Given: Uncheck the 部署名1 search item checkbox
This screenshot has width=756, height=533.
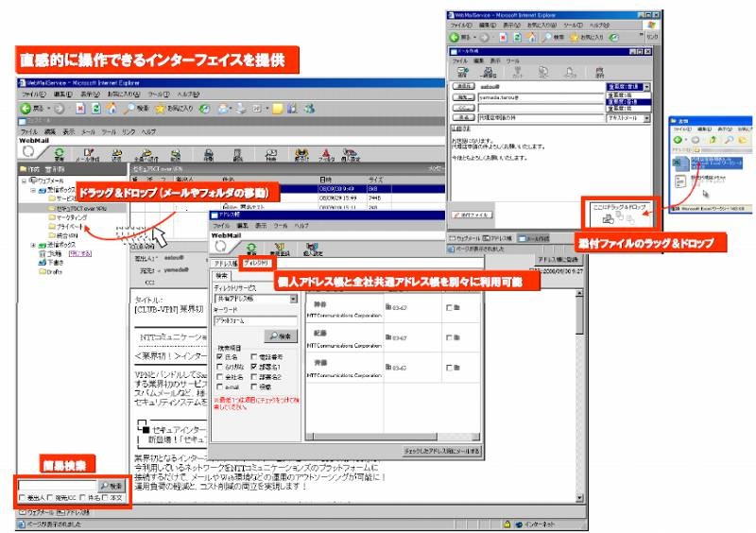Looking at the screenshot, I should 253,367.
